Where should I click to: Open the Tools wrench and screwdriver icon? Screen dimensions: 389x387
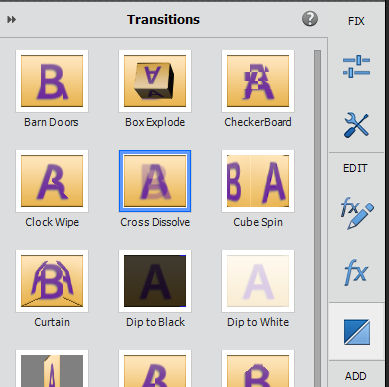pyautogui.click(x=356, y=125)
